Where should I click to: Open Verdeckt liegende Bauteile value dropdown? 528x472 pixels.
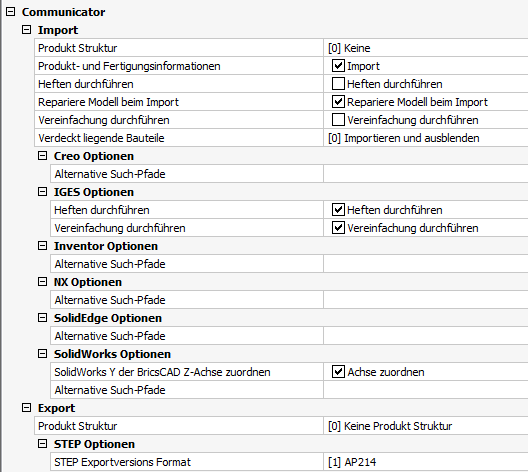point(426,138)
